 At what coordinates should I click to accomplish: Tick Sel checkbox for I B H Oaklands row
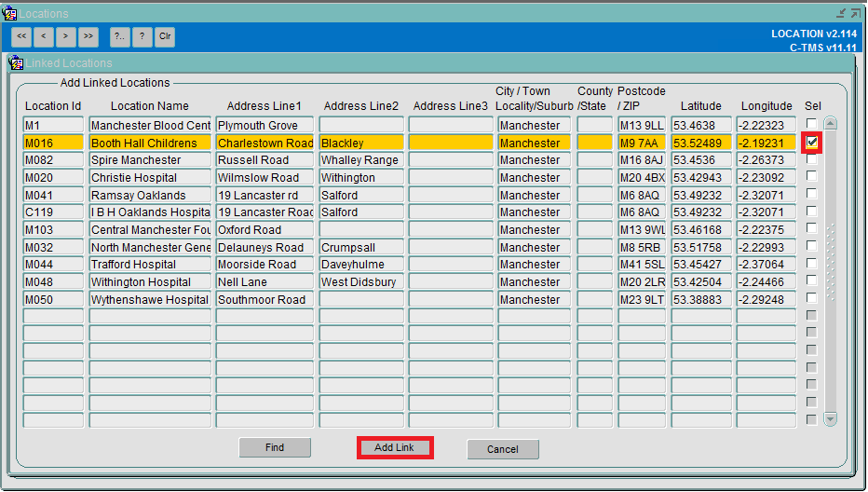pos(811,212)
